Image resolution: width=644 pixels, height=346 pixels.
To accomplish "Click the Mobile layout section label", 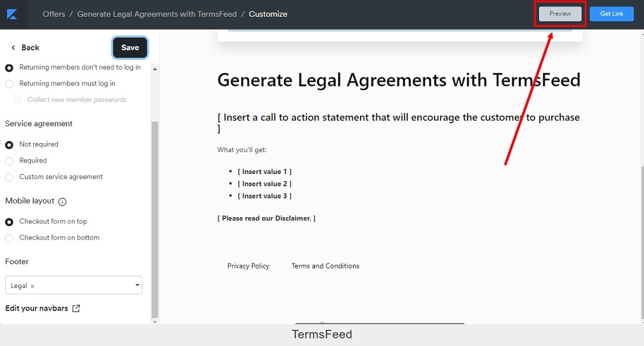I will [30, 201].
